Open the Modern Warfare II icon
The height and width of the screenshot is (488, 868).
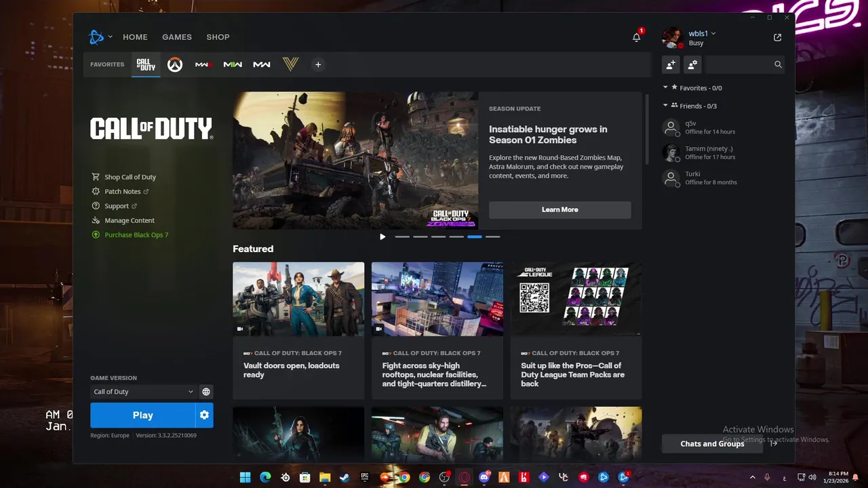pos(233,64)
